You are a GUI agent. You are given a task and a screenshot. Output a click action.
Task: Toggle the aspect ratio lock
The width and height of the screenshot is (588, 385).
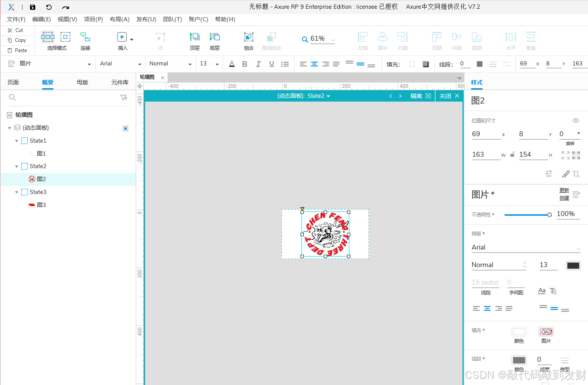tap(512, 154)
